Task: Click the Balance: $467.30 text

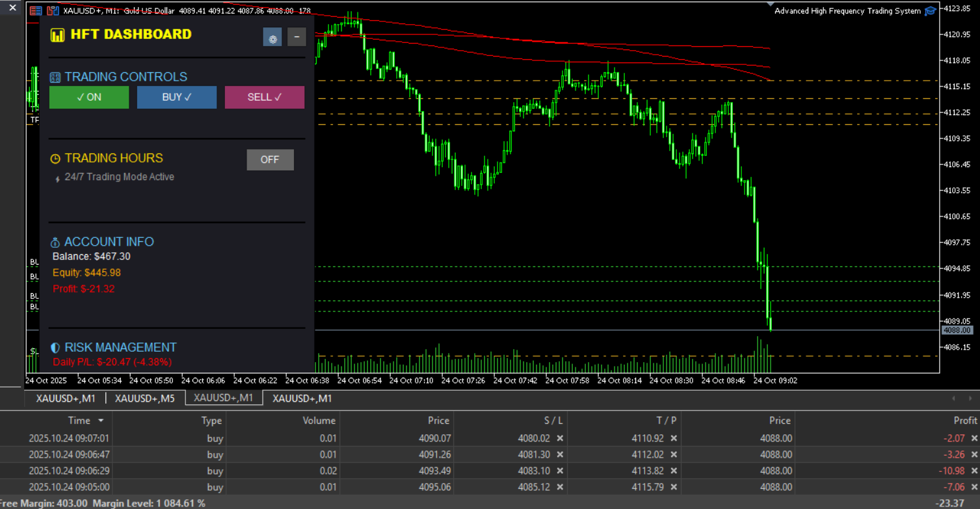Action: [x=92, y=257]
